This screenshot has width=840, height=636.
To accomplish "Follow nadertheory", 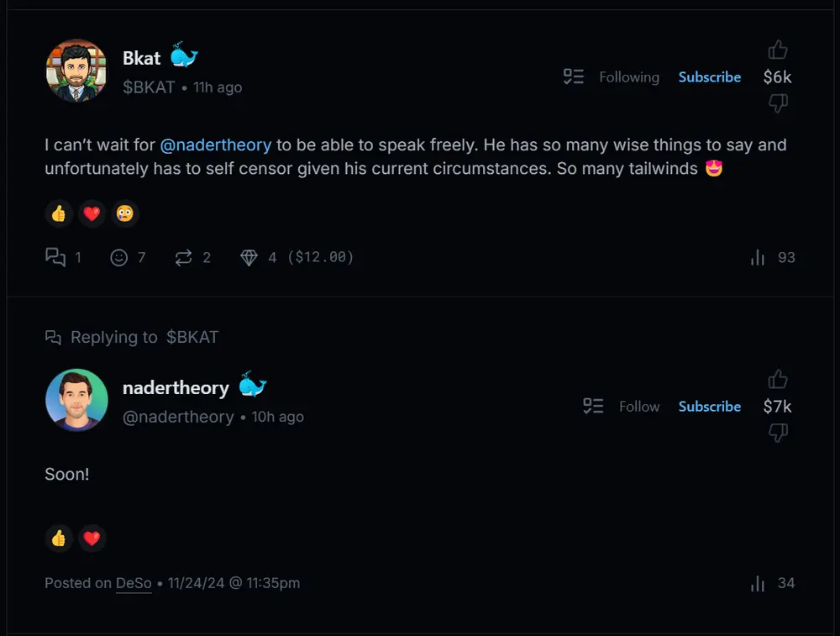I will coord(638,407).
